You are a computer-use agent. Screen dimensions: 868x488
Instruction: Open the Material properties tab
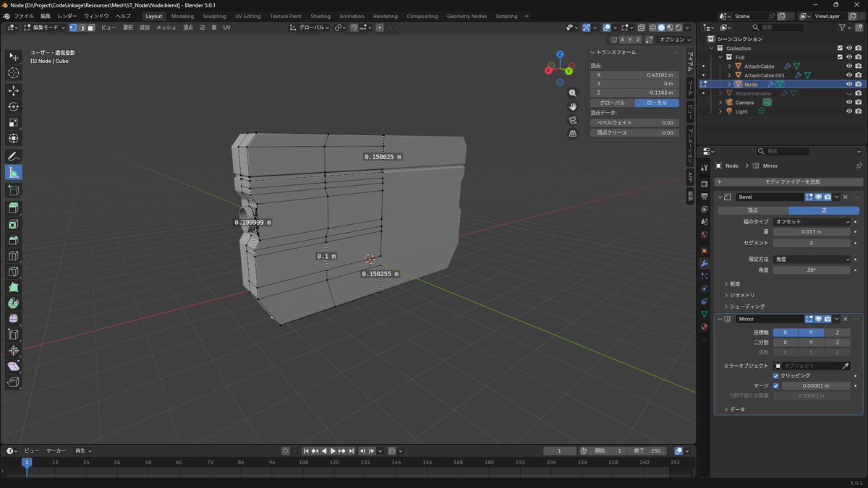coord(704,327)
